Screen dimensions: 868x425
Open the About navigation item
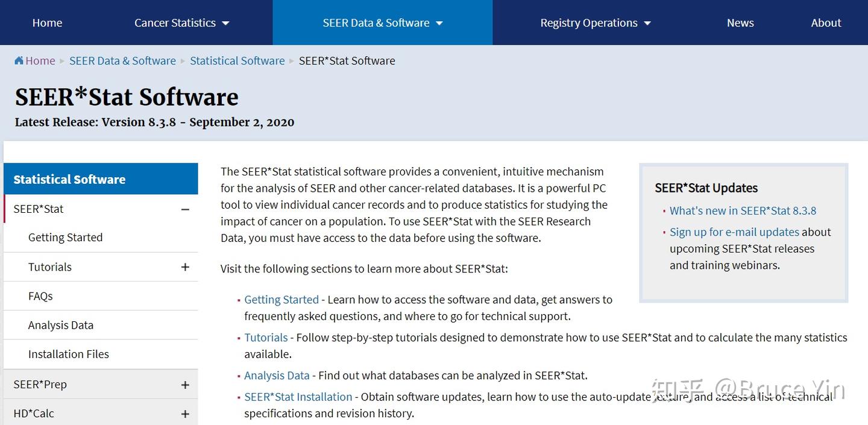pos(826,23)
